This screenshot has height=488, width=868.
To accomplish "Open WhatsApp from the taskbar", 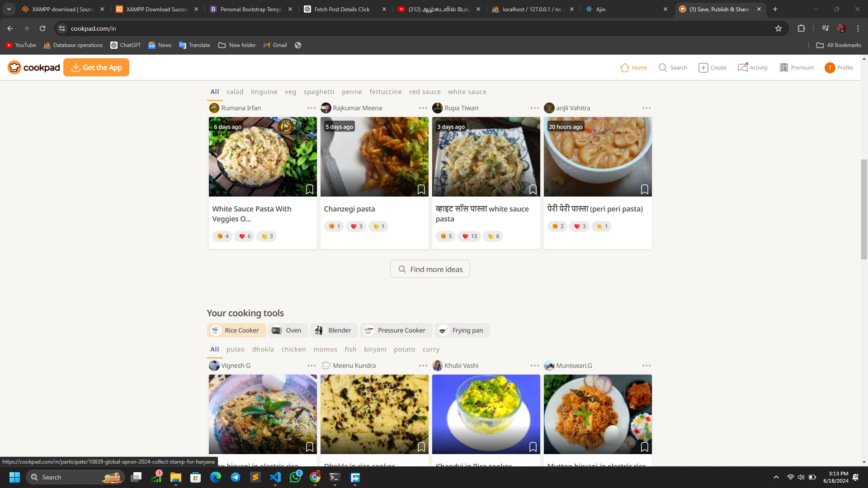I will 295,477.
